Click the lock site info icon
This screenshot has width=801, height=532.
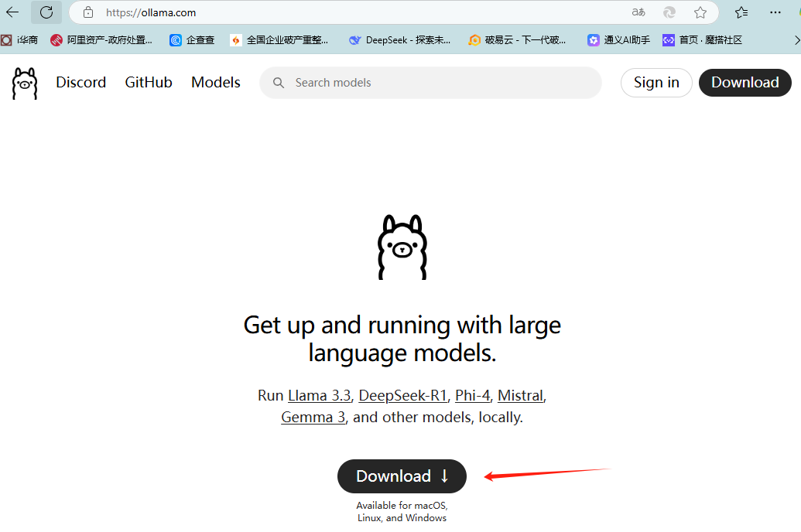[88, 12]
